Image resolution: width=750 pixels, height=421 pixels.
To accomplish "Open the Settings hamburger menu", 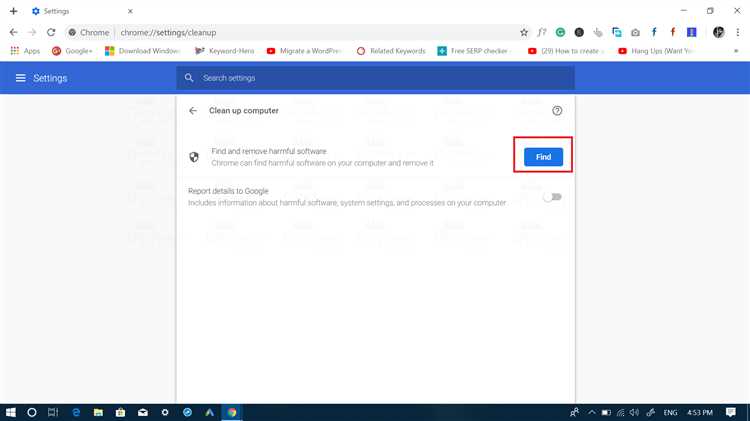I will coord(21,78).
